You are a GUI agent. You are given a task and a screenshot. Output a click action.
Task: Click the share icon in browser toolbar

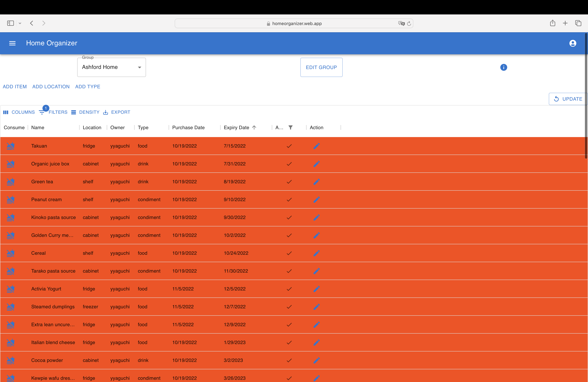point(553,23)
